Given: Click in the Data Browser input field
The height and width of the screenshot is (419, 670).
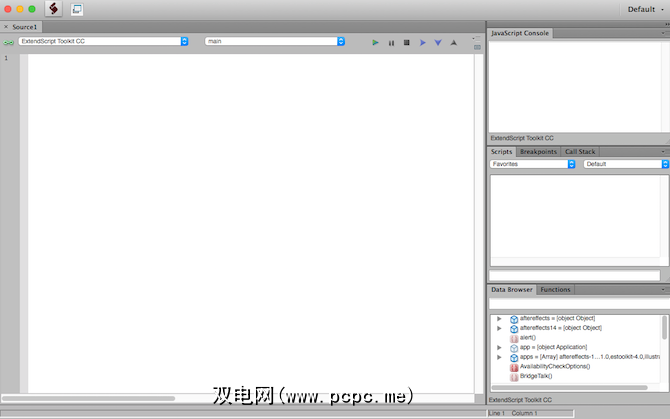Looking at the screenshot, I should point(579,303).
